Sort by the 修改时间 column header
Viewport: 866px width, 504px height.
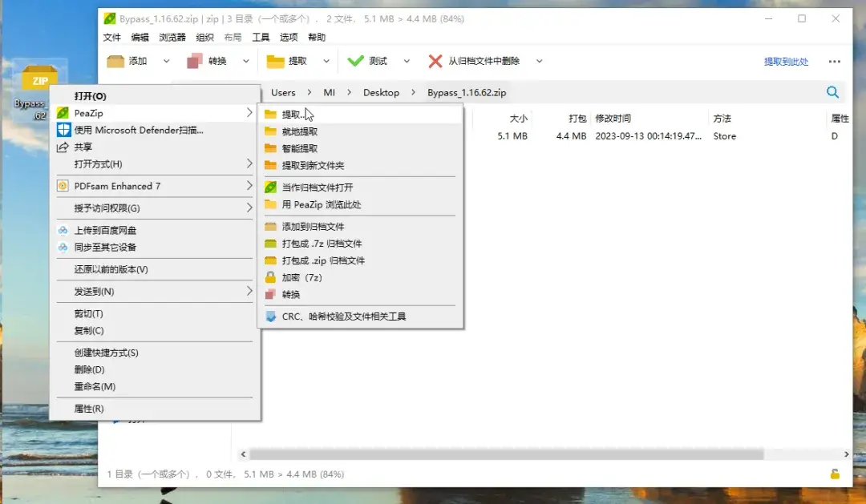613,118
